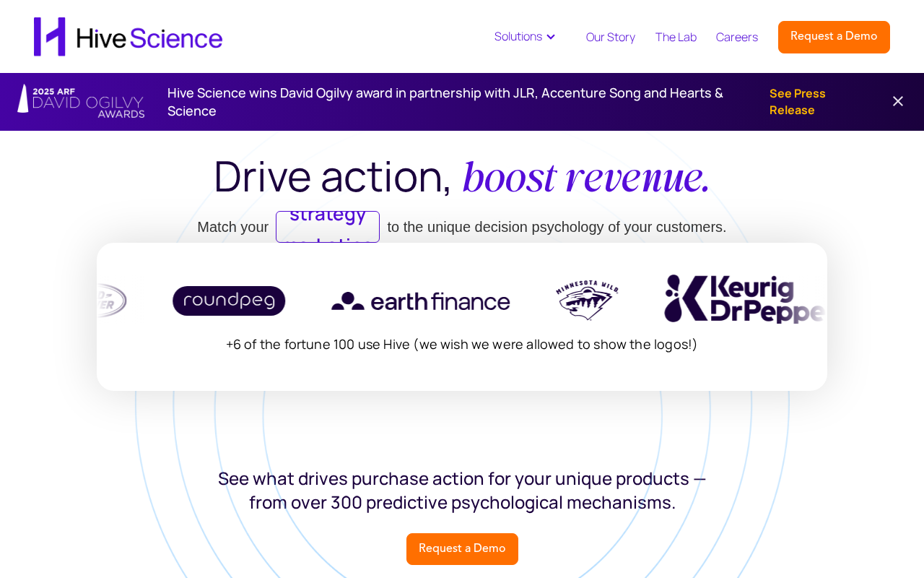The height and width of the screenshot is (578, 924).
Task: Open the See Press Release link
Action: (x=797, y=102)
